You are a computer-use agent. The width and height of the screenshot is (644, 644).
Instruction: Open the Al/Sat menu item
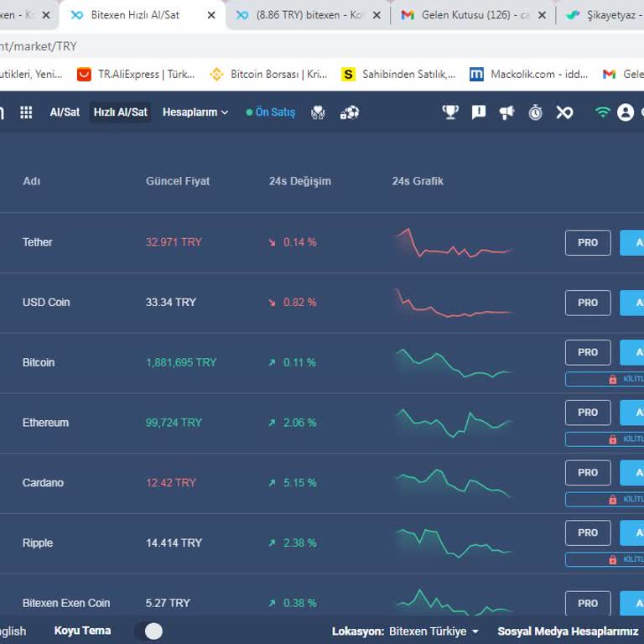click(65, 112)
